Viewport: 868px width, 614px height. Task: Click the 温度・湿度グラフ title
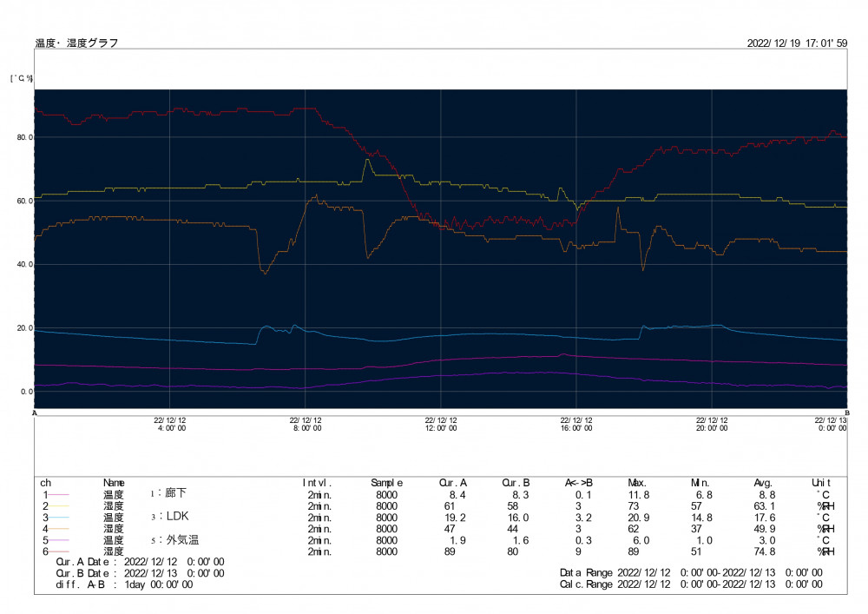(x=76, y=43)
